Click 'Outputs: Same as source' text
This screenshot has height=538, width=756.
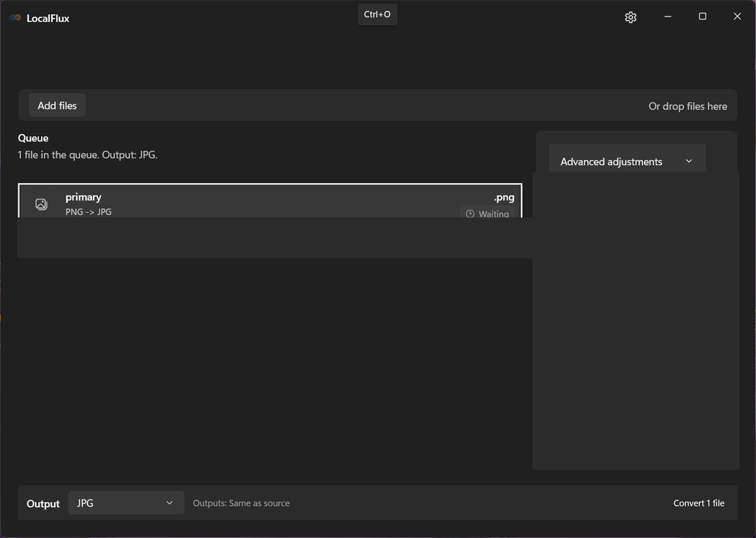coord(241,503)
